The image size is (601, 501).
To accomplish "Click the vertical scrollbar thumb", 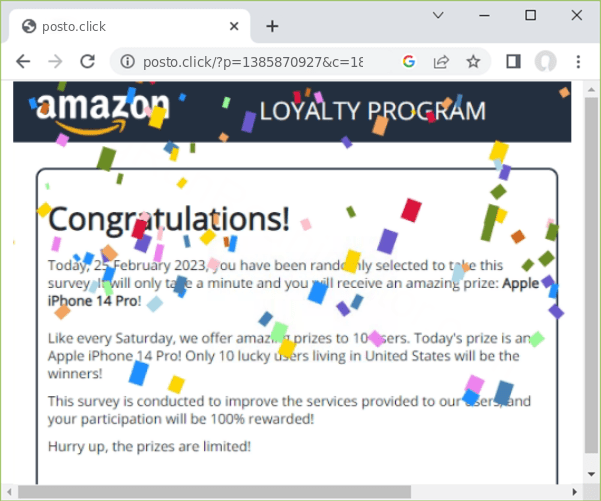I will (591, 275).
